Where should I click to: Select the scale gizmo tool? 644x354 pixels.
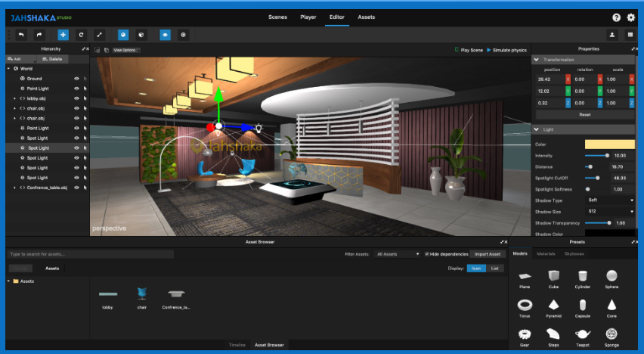tap(99, 35)
